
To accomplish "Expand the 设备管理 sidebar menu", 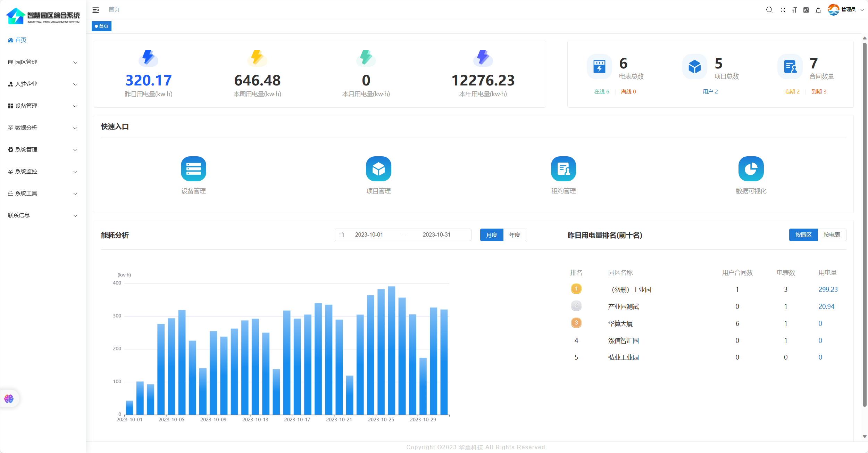I will point(43,106).
